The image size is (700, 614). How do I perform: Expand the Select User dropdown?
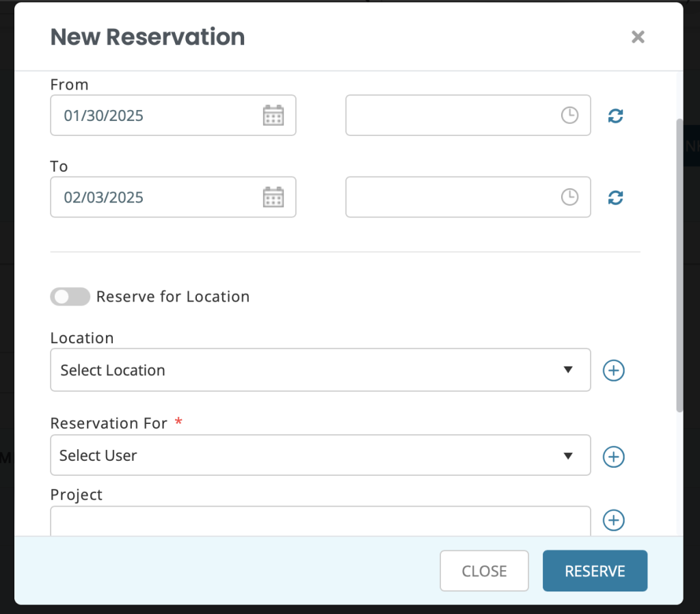click(321, 455)
